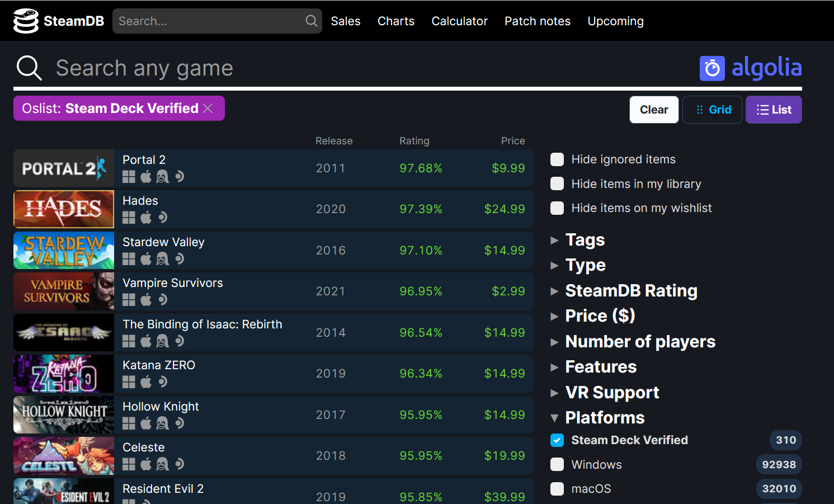Click the Windows icon under Portal 2

pos(129,177)
